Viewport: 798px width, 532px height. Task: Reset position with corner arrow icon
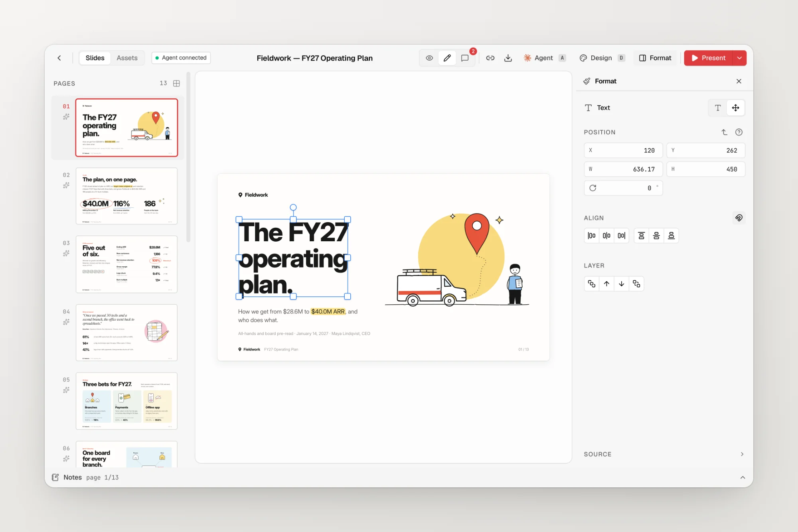pos(725,132)
